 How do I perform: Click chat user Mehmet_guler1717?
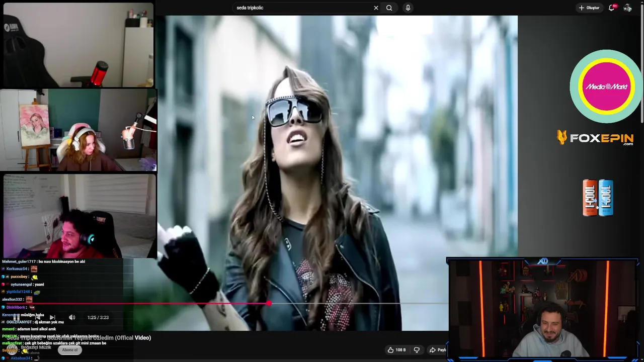pyautogui.click(x=19, y=261)
